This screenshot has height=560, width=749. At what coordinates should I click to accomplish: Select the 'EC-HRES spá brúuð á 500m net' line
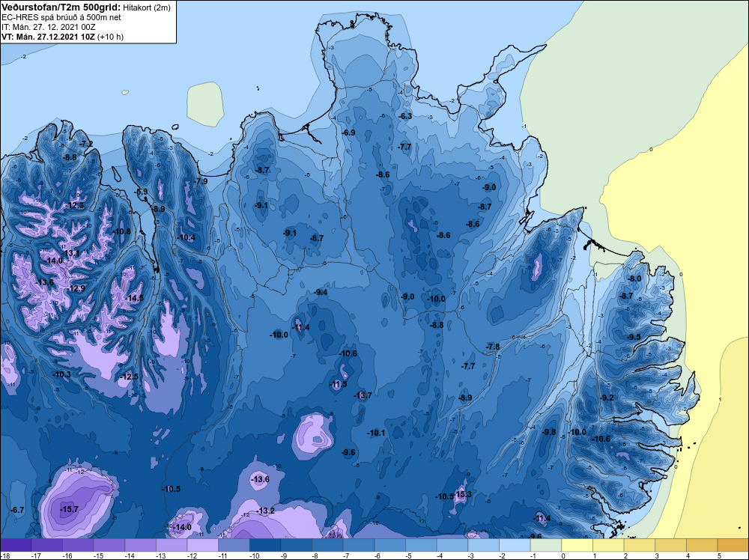[61, 17]
